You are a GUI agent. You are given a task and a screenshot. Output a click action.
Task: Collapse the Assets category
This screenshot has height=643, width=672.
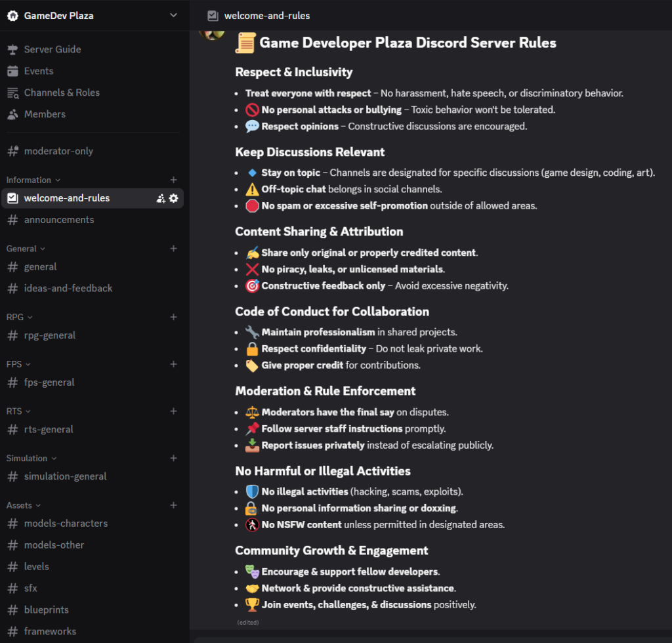click(24, 505)
